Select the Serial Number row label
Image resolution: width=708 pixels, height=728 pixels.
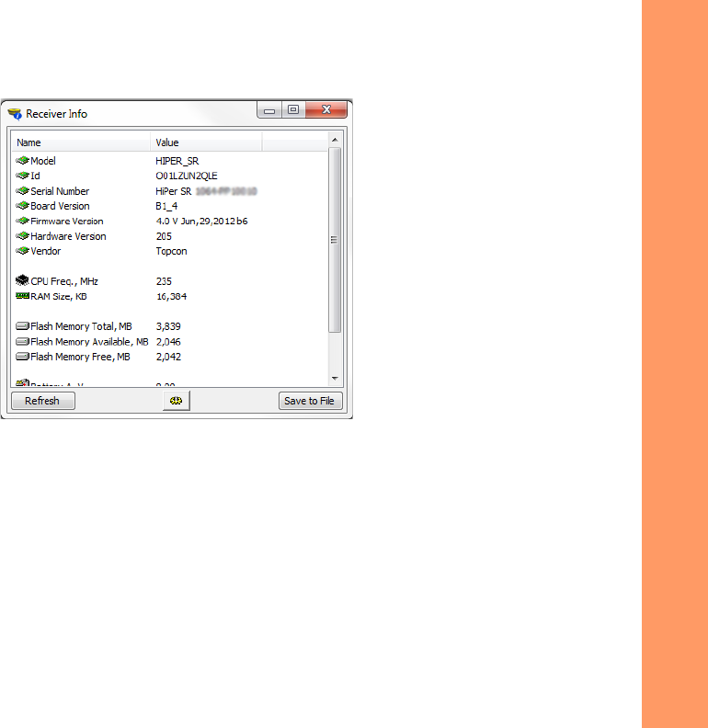(x=60, y=191)
